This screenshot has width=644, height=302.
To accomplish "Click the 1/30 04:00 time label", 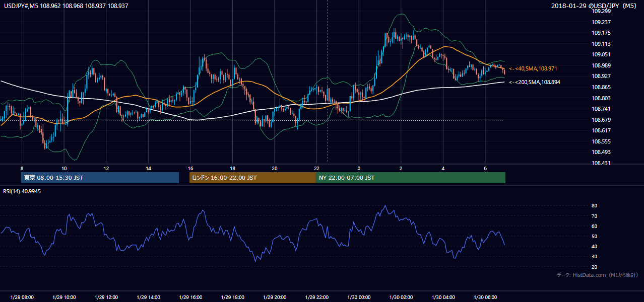I will 443,297.
